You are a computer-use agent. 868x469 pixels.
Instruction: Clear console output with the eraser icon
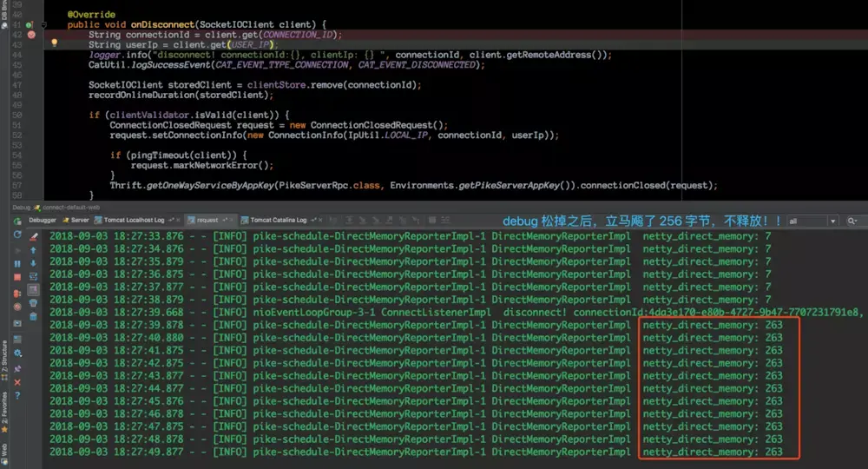tap(33, 237)
